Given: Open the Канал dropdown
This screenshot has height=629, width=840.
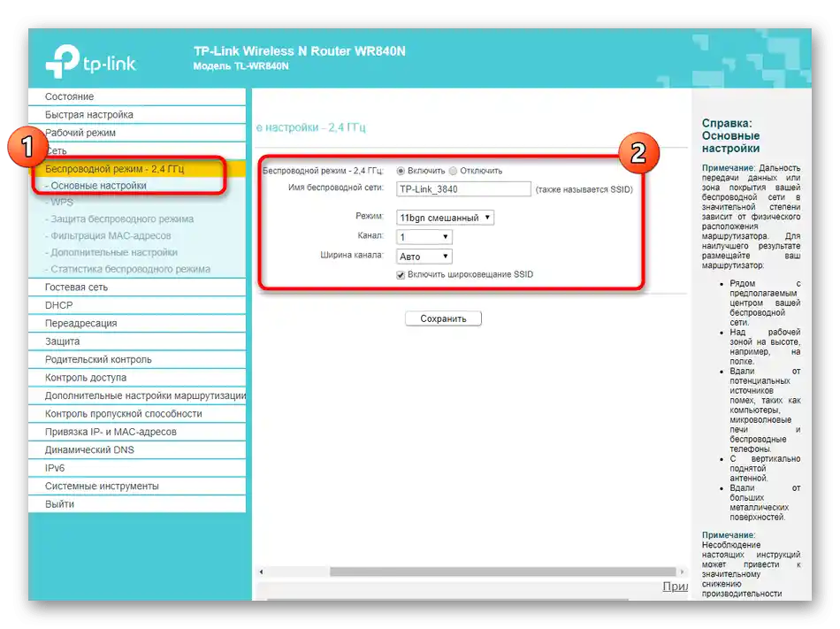Looking at the screenshot, I should [x=424, y=237].
